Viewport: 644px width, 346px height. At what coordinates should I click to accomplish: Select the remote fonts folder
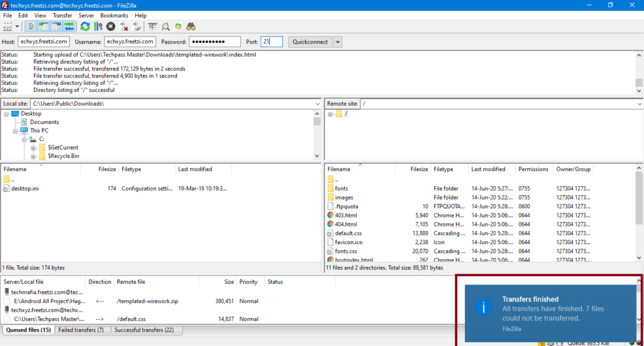pos(341,188)
